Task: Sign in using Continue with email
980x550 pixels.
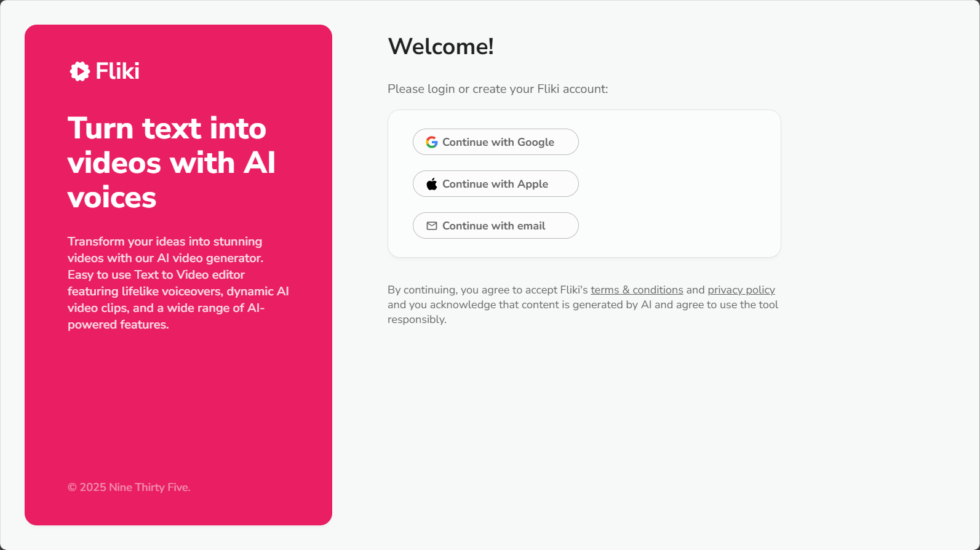Action: click(x=496, y=226)
